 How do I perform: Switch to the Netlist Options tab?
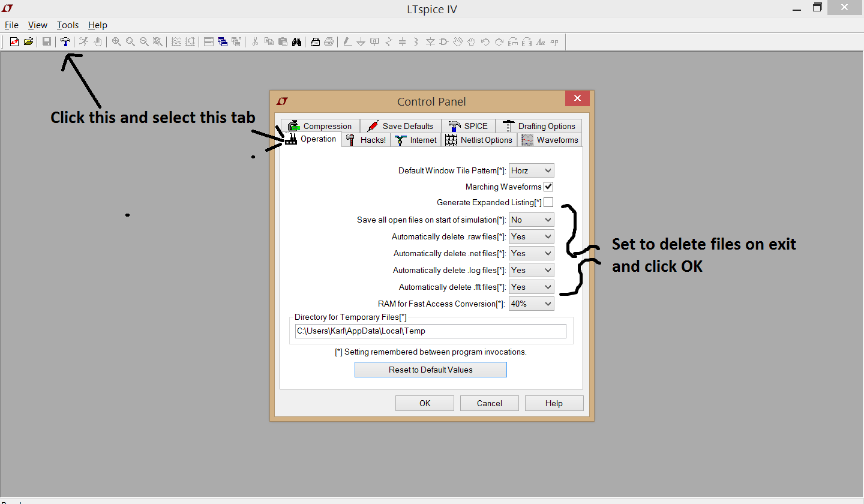click(479, 140)
